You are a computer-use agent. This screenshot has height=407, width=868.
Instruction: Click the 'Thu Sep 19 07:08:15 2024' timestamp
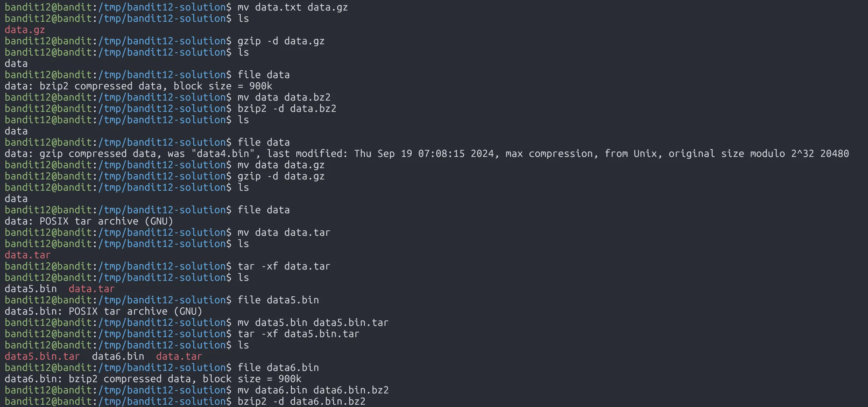[x=425, y=154]
